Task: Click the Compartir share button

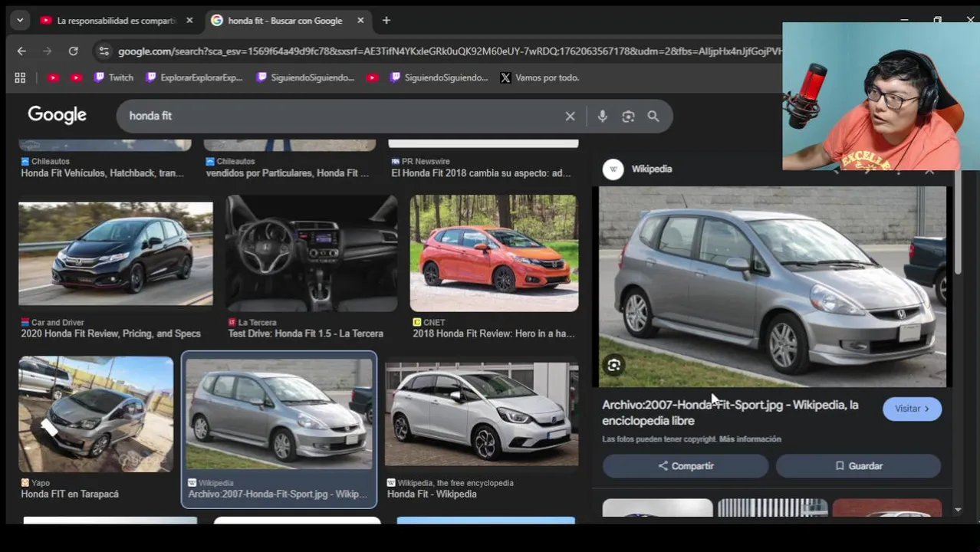Action: (686, 466)
